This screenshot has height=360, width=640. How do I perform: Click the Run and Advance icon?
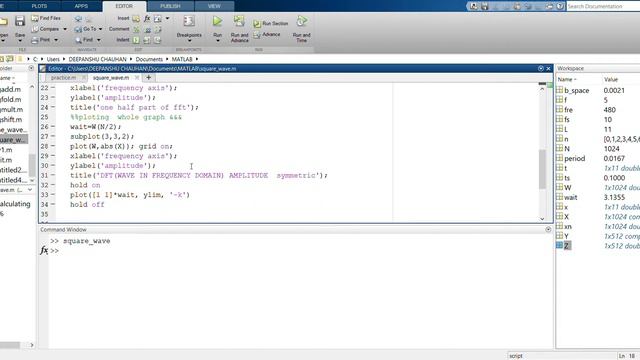coord(239,21)
